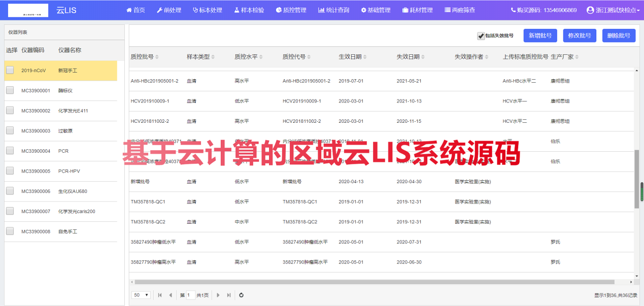The height and width of the screenshot is (306, 644).
Task: Refresh the batch table
Action: [x=242, y=295]
